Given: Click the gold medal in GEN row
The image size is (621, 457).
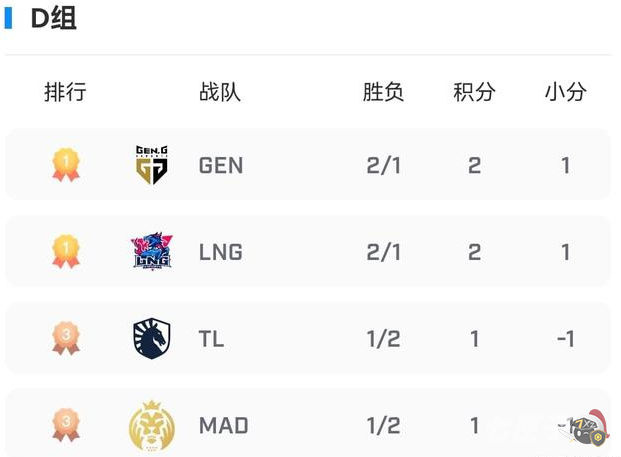Looking at the screenshot, I should tap(66, 165).
